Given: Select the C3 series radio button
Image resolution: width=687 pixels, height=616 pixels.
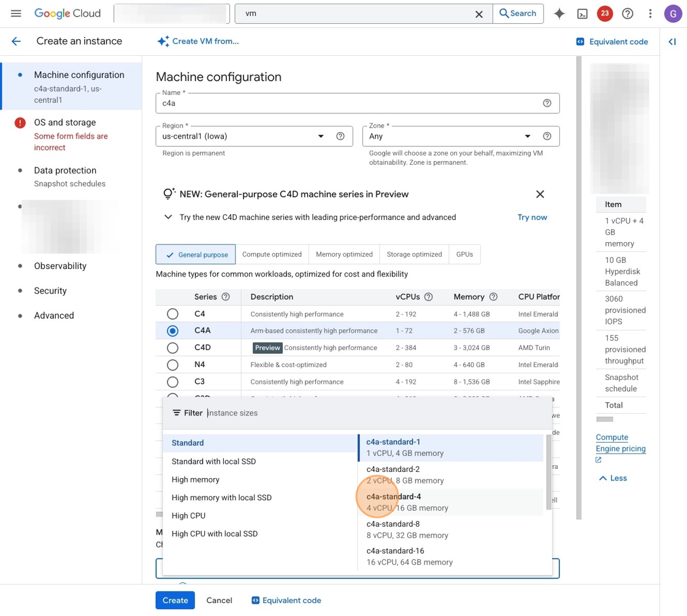Looking at the screenshot, I should [172, 382].
